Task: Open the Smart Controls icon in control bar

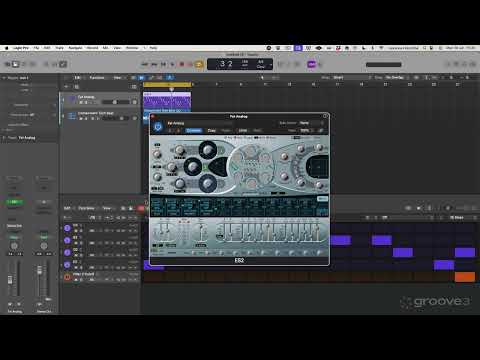Action: [x=46, y=64]
